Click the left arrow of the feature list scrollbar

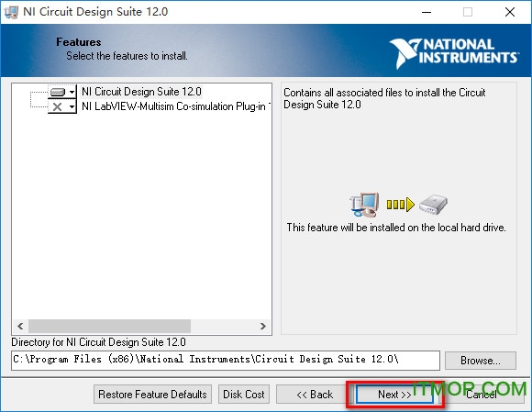(x=20, y=326)
